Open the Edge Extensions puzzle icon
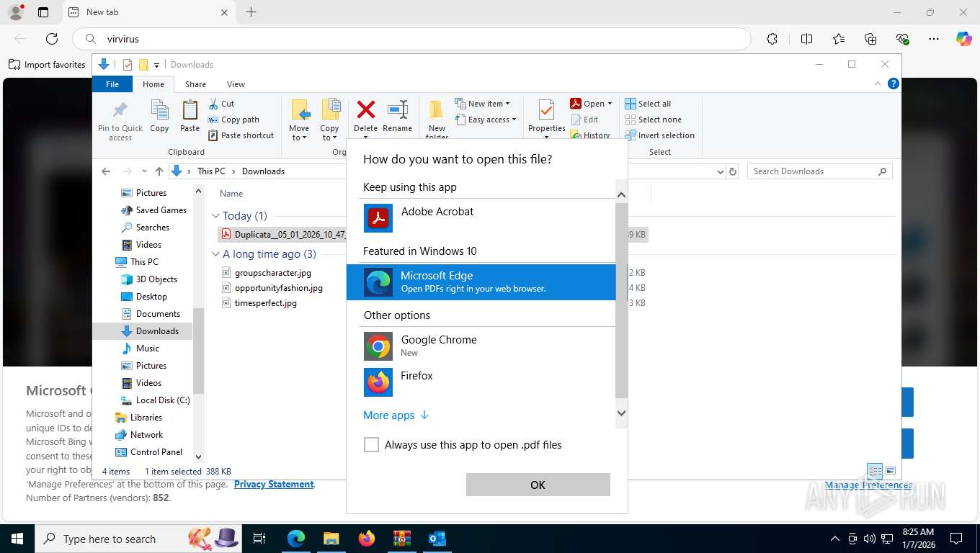Screen dimensions: 980x553 (772, 39)
